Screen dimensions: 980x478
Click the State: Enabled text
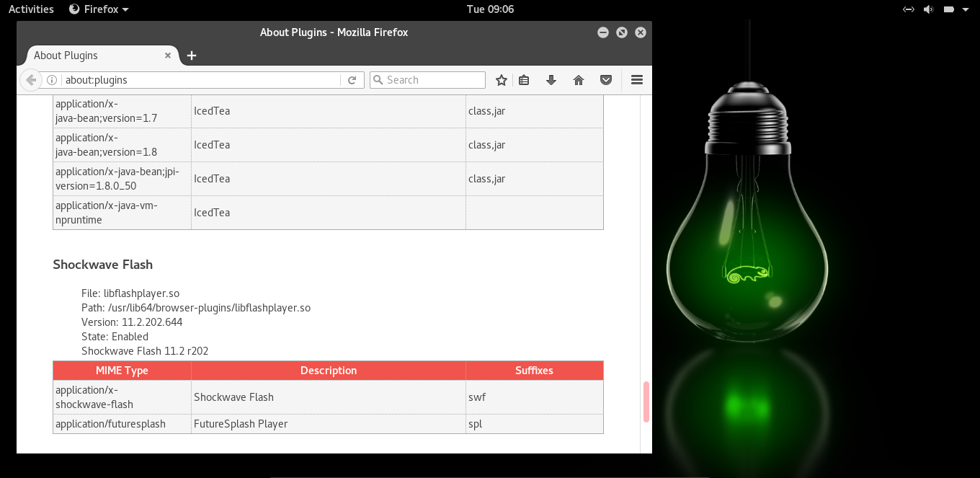pos(115,337)
